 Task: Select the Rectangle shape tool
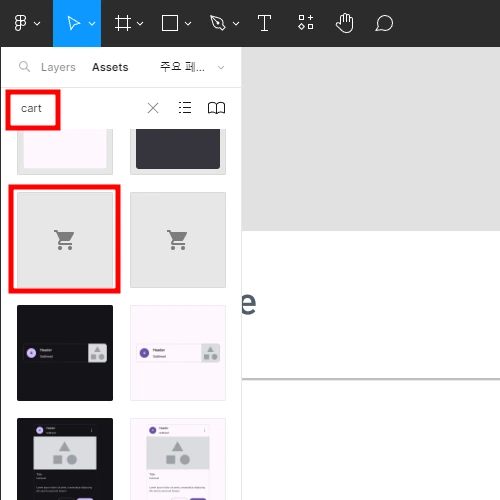tap(170, 23)
